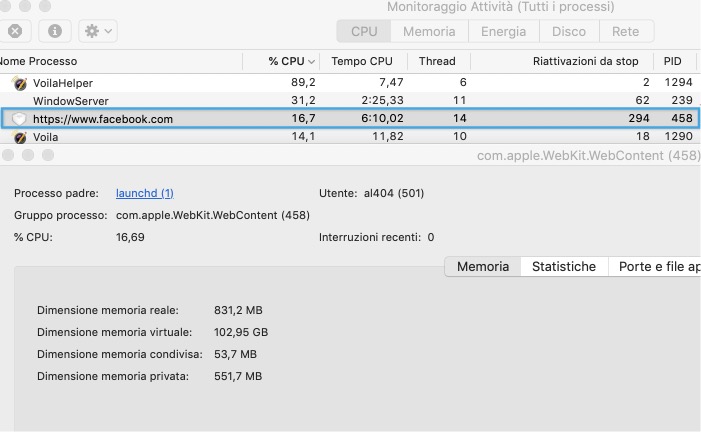
Task: Open the gear actions dropdown menu
Action: point(98,31)
